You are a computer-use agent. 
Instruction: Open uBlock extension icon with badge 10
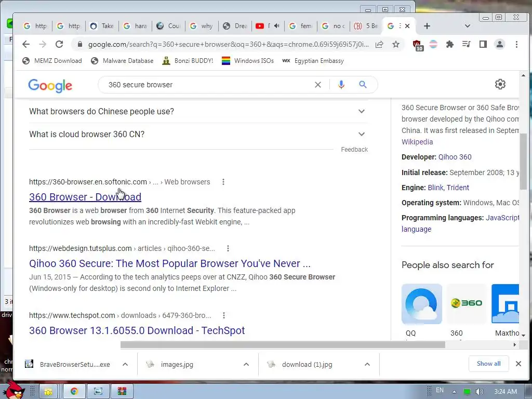417,45
